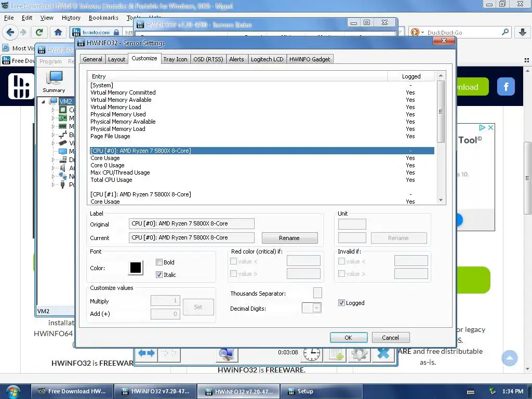Switch to the HWiNFO Gadget tab
Image resolution: width=532 pixels, height=399 pixels.
click(310, 59)
